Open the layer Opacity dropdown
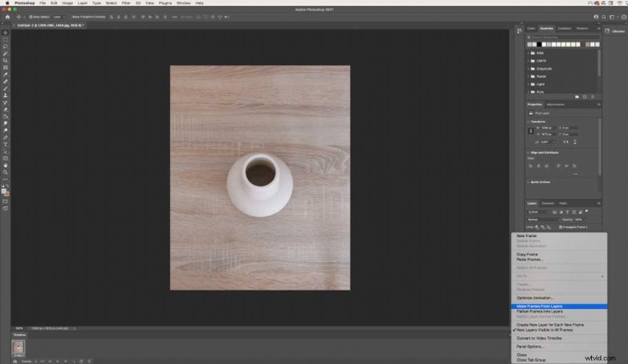Image resolution: width=628 pixels, height=364 pixels. point(585,220)
